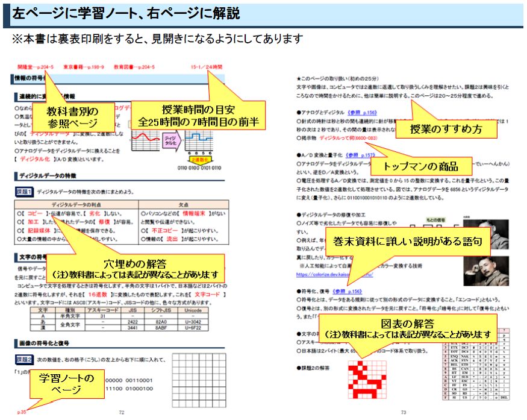Click the empty answer grid next to 課題2
The width and height of the screenshot is (527, 420).
tap(199, 380)
